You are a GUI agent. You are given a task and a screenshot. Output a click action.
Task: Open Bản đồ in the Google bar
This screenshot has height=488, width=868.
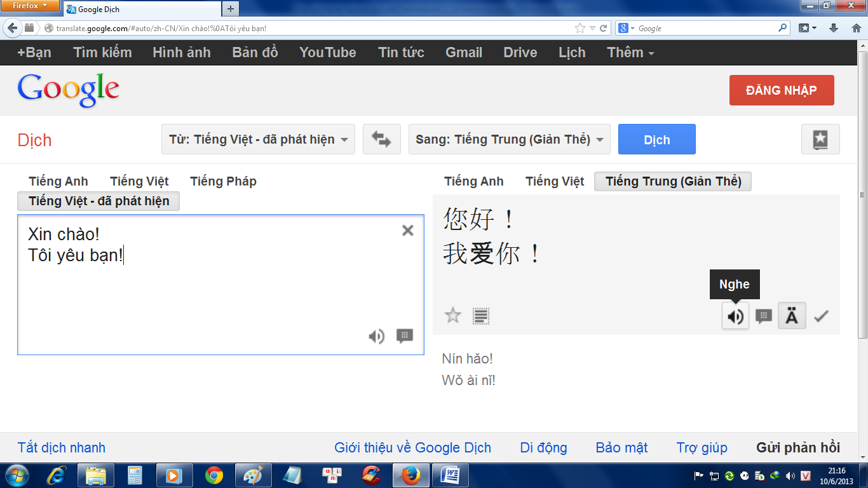(x=255, y=53)
